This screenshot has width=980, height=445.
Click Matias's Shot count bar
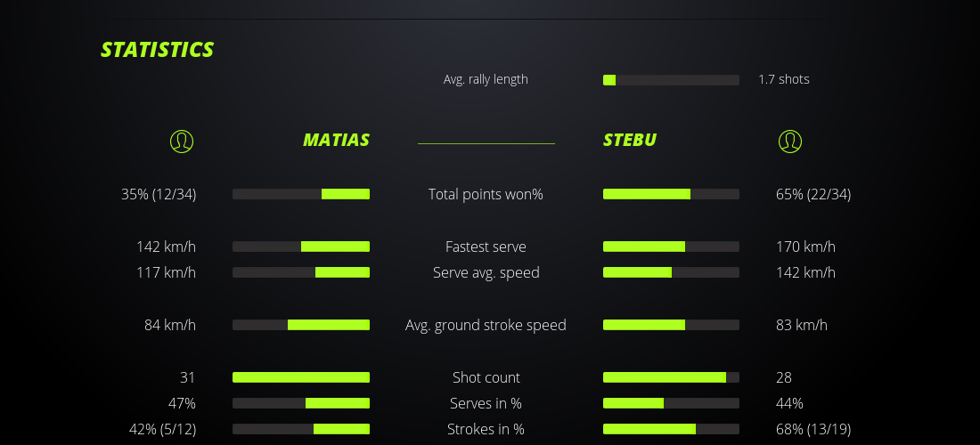tap(301, 377)
